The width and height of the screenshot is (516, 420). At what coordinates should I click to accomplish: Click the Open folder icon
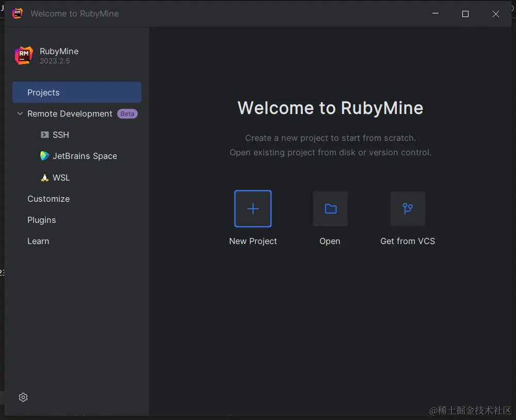[x=330, y=208]
